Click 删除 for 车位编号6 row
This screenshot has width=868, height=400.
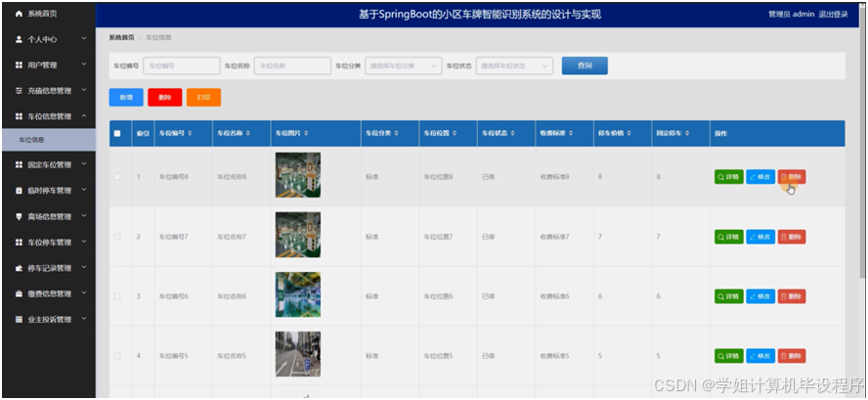point(792,296)
